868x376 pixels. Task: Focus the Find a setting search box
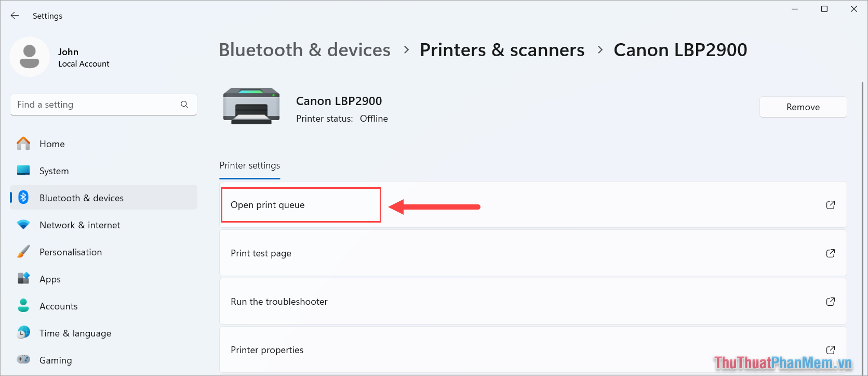pyautogui.click(x=103, y=105)
